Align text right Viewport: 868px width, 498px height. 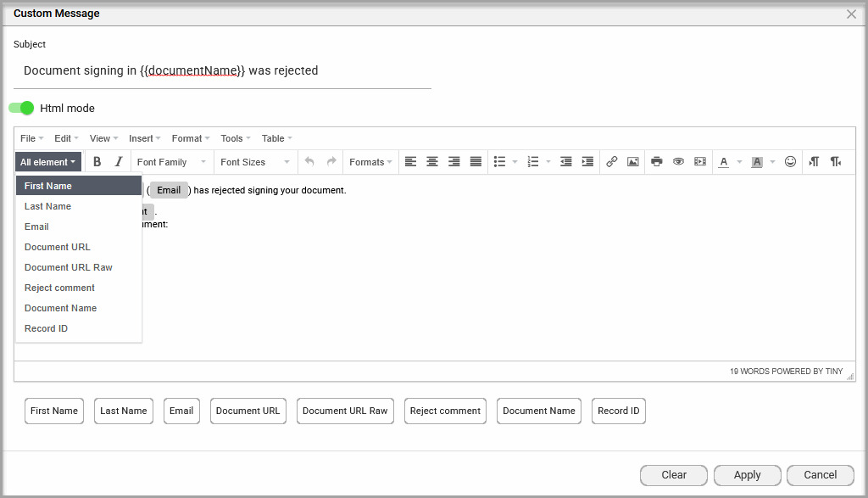(454, 162)
